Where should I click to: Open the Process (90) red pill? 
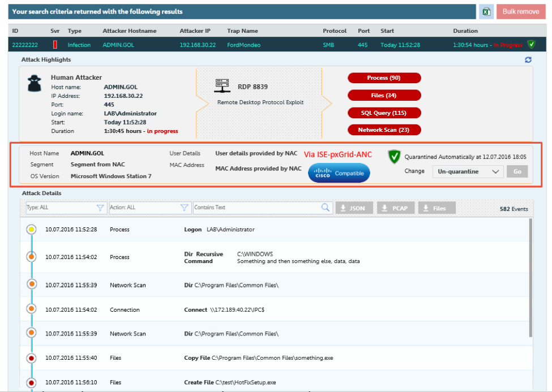(x=384, y=78)
